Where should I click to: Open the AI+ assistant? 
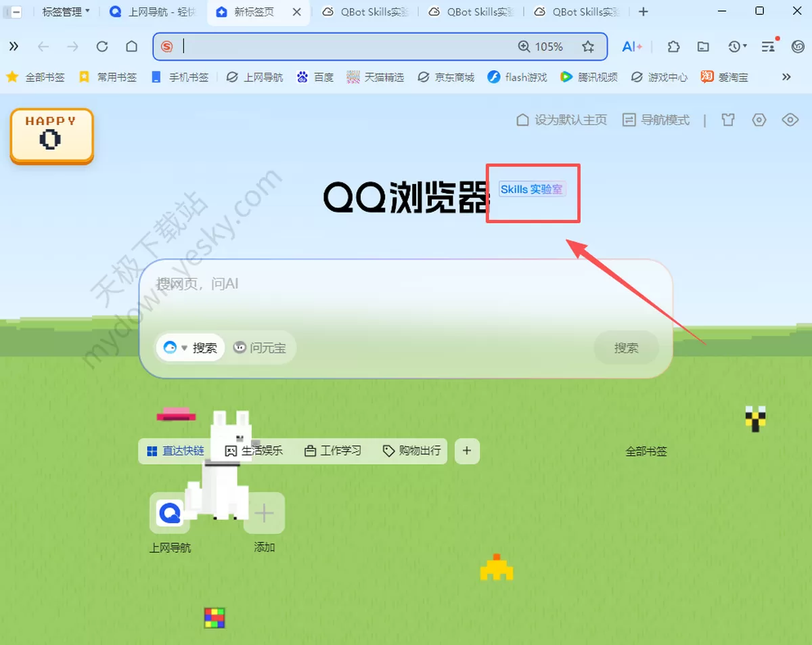coord(632,46)
